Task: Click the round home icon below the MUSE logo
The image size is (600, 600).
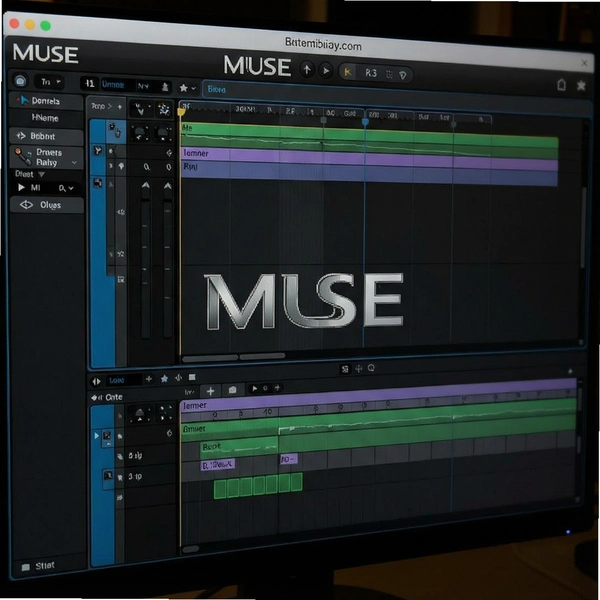Action: pyautogui.click(x=20, y=81)
